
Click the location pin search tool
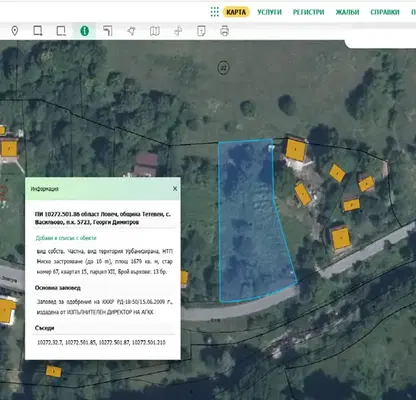pos(15,31)
